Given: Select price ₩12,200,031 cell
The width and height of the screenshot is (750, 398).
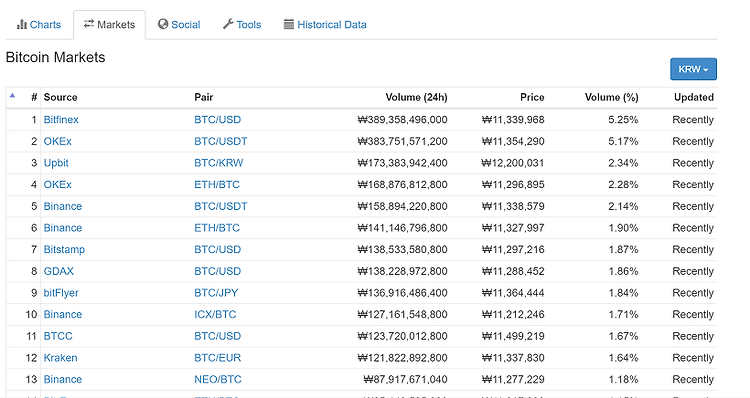Looking at the screenshot, I should [513, 163].
